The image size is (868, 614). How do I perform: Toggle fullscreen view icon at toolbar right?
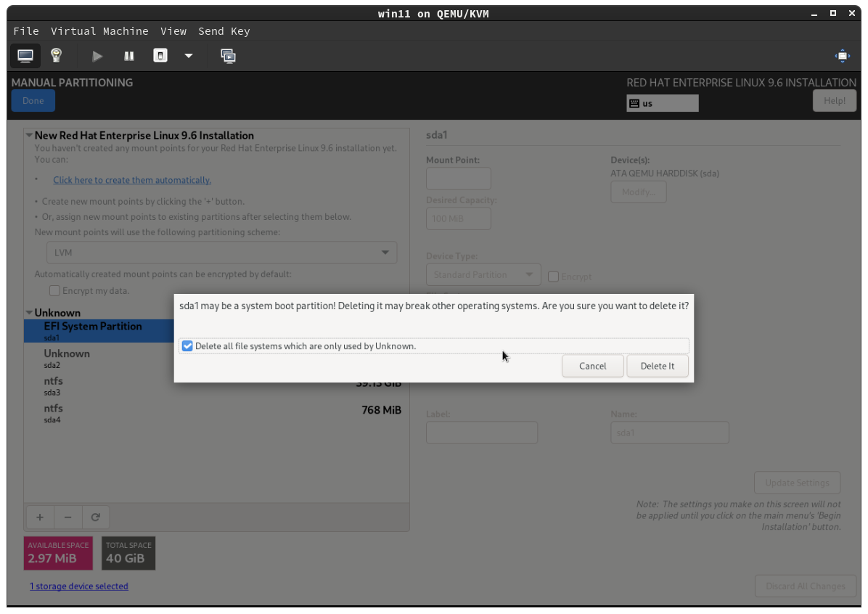(x=842, y=56)
